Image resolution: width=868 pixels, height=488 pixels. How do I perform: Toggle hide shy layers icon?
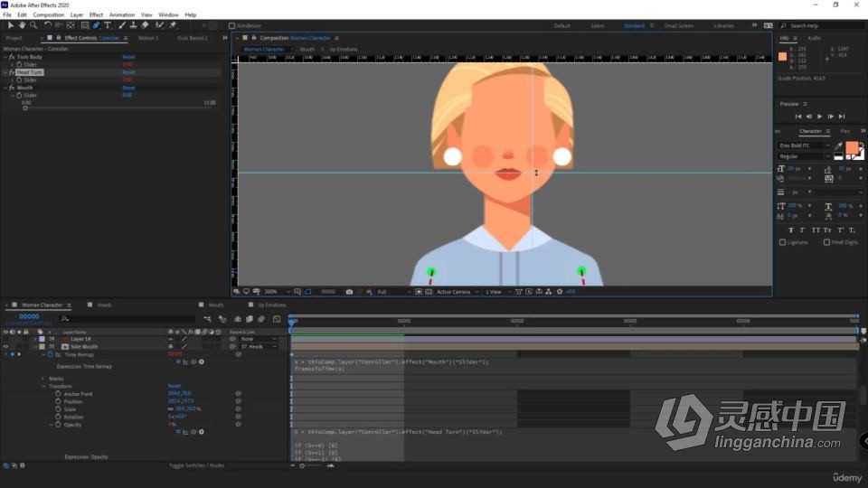[x=238, y=319]
